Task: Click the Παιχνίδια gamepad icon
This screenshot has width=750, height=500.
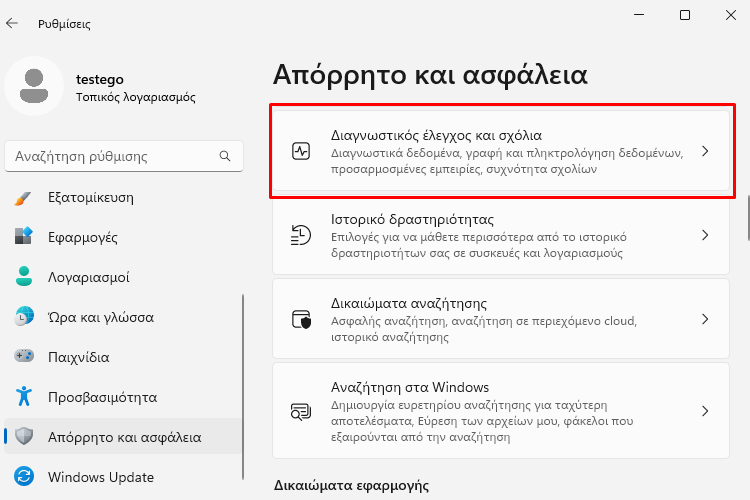Action: click(x=23, y=356)
